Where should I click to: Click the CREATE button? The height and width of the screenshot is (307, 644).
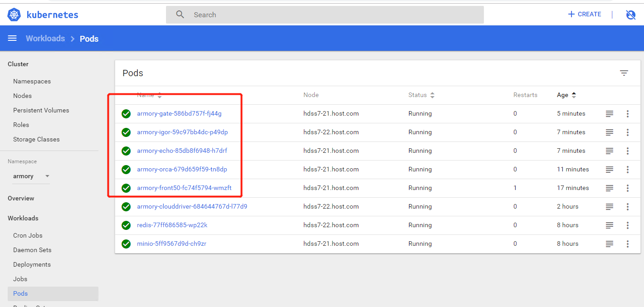tap(585, 15)
